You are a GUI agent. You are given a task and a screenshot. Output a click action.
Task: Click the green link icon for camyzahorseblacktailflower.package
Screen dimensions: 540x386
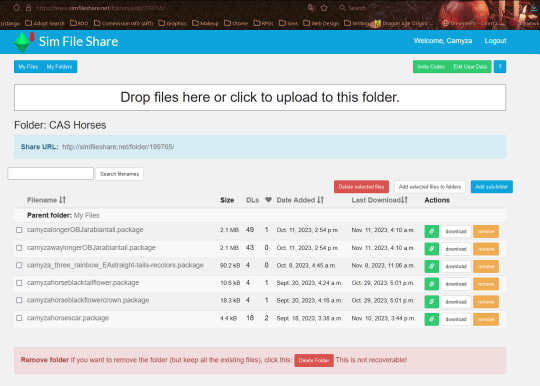(x=432, y=284)
